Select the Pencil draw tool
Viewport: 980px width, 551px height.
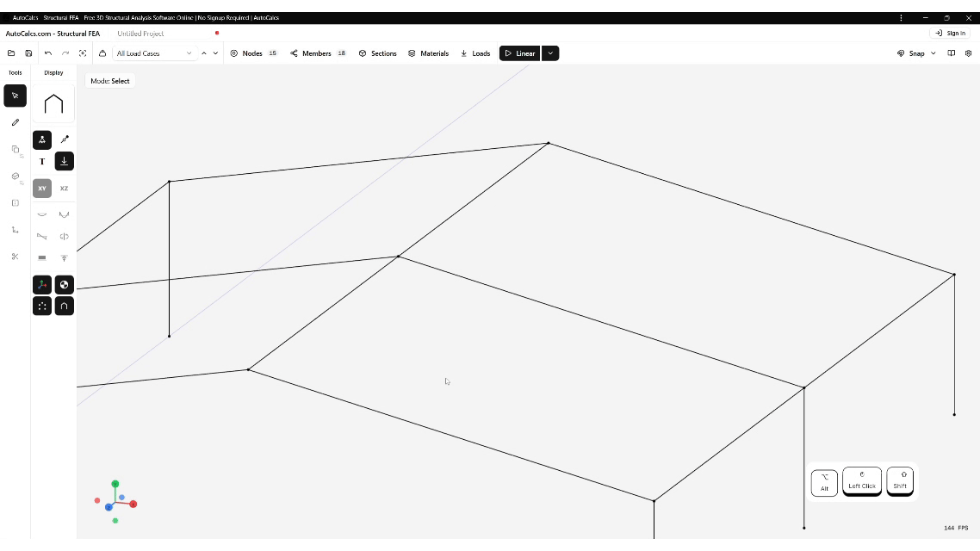point(15,122)
